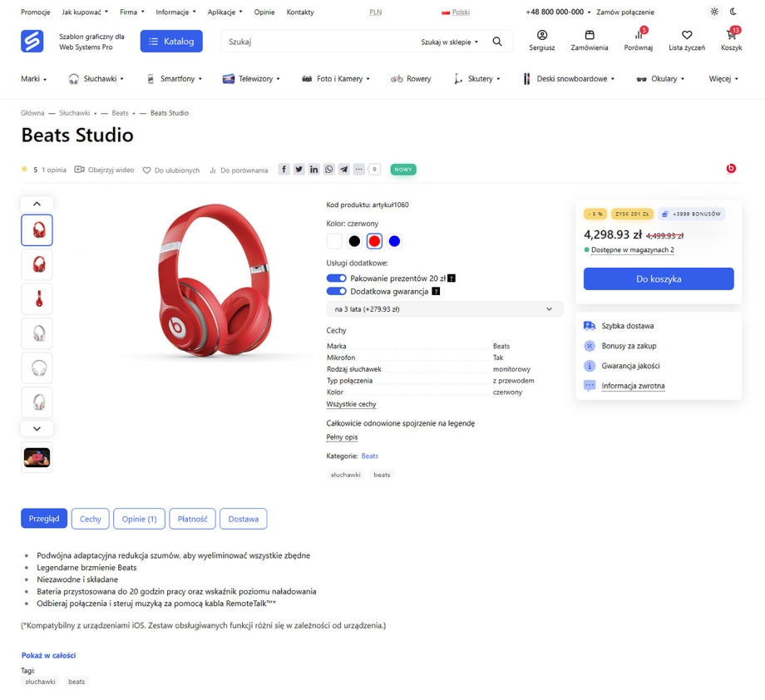Click the search magnifier icon

(497, 42)
